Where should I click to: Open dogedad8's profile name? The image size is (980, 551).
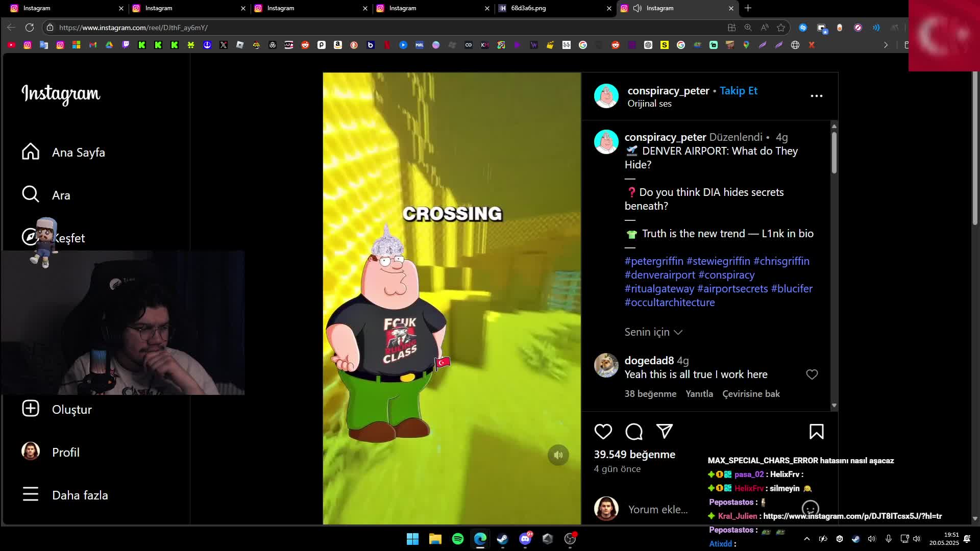pyautogui.click(x=649, y=361)
